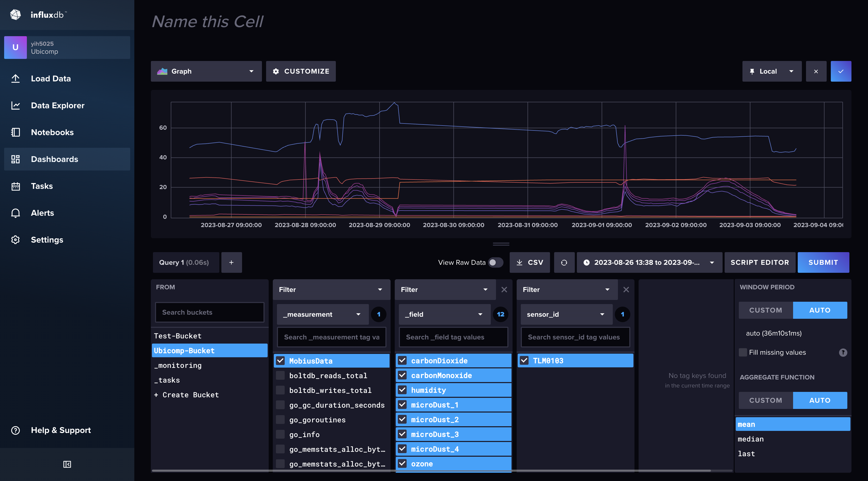Toggle the View Raw Data switch
The width and height of the screenshot is (868, 481).
coord(495,262)
